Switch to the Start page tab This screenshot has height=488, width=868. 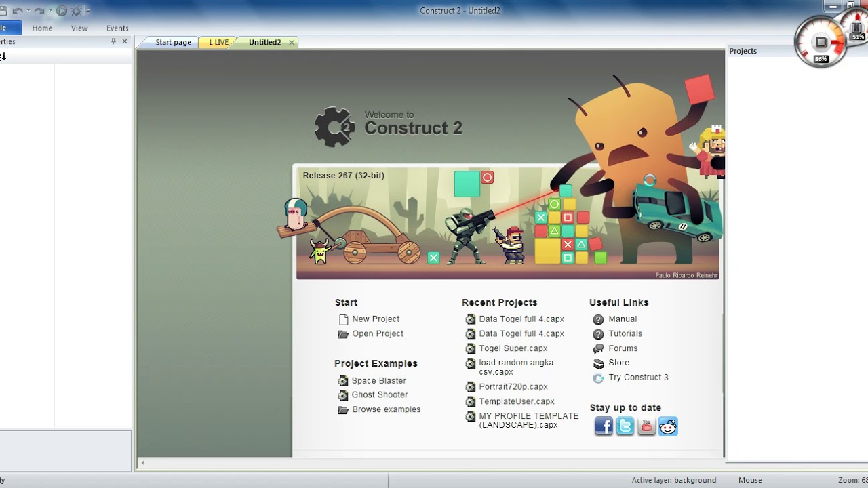coord(173,42)
